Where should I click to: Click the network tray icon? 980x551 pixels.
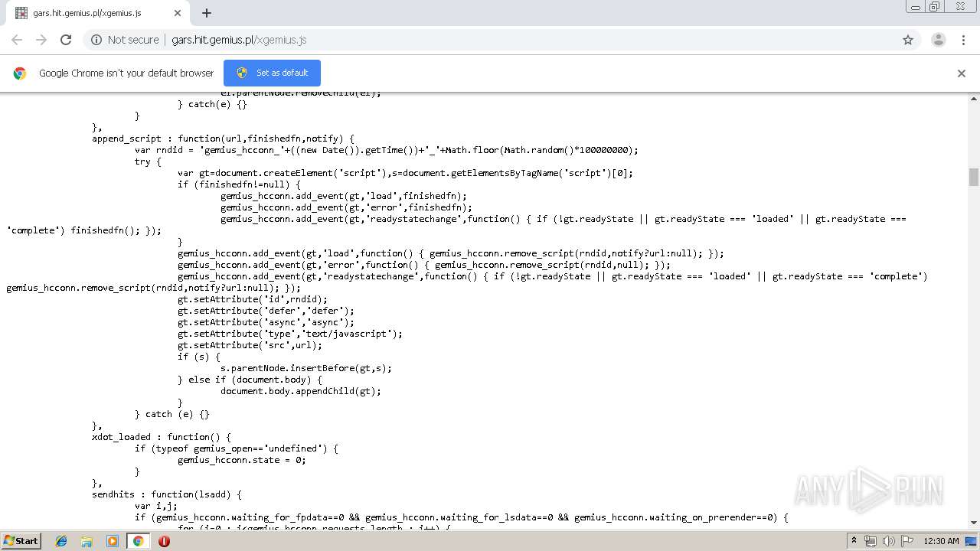pyautogui.click(x=871, y=541)
